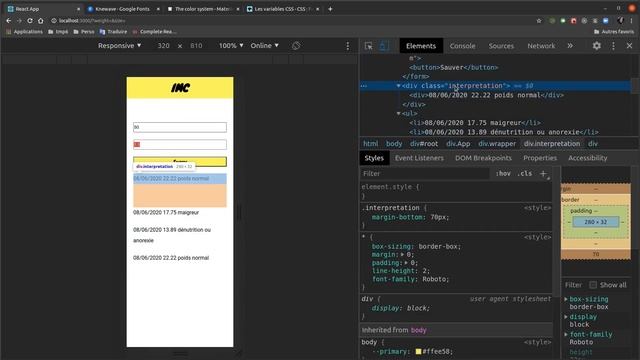Open the Online throttling dropdown
Screen dimensions: 640x360
tap(264, 46)
